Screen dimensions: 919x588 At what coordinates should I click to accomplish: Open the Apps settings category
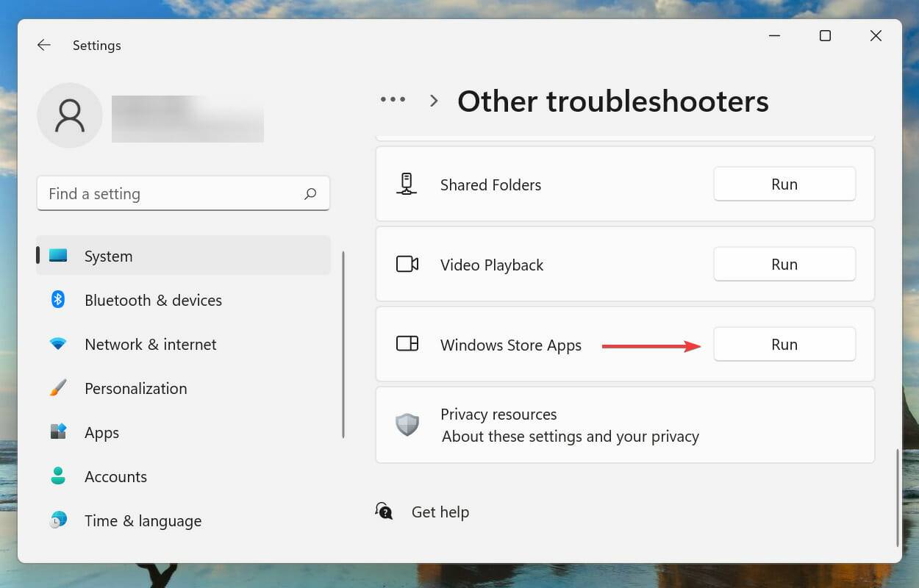coord(101,432)
